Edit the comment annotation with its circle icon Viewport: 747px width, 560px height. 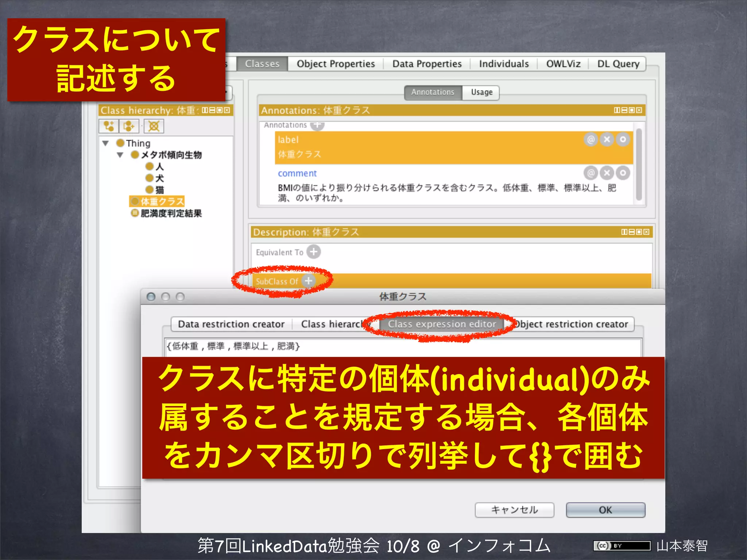pyautogui.click(x=623, y=173)
